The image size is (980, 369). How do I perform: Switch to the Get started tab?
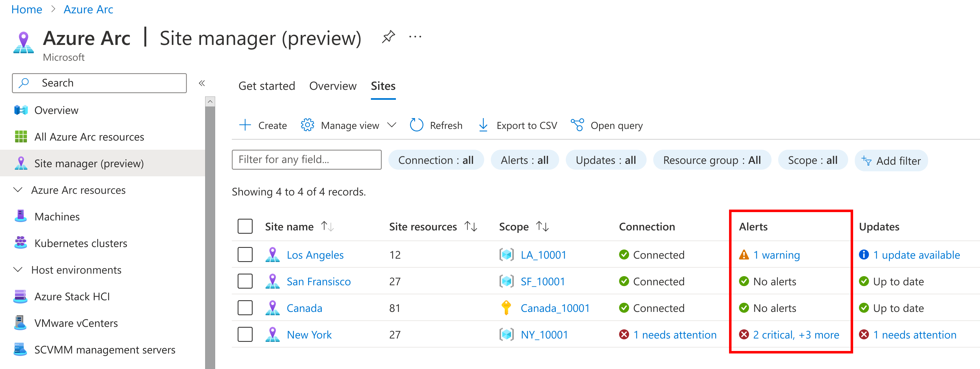(266, 86)
